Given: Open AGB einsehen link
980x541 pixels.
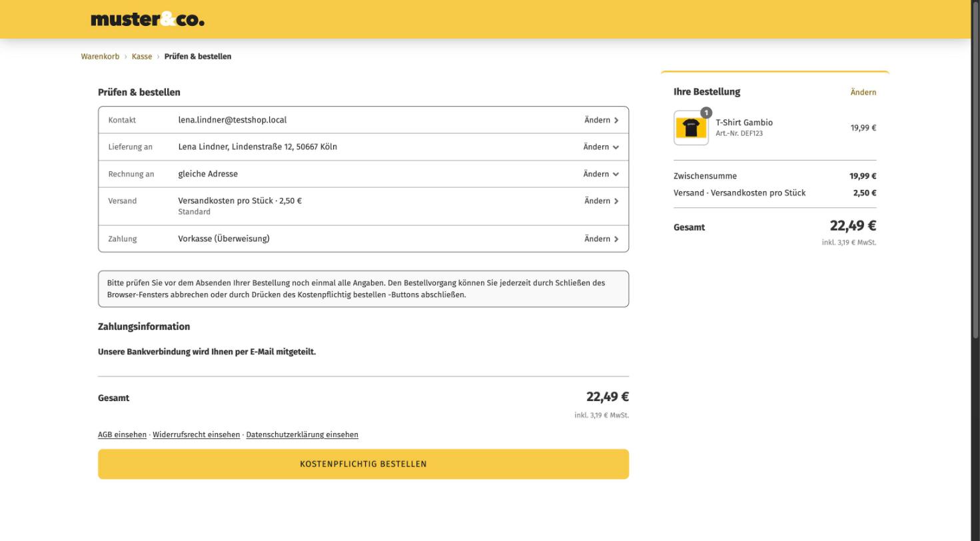Looking at the screenshot, I should tap(122, 434).
